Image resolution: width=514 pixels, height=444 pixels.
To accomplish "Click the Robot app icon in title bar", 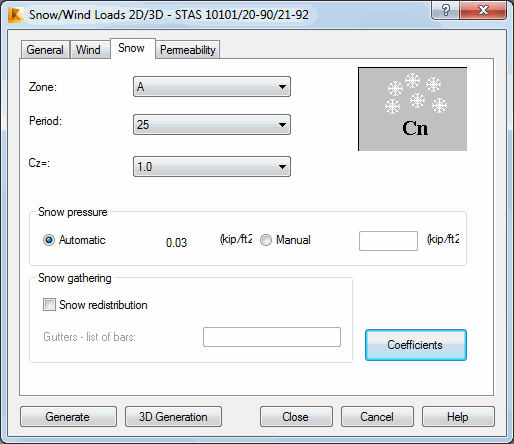I will 16,15.
